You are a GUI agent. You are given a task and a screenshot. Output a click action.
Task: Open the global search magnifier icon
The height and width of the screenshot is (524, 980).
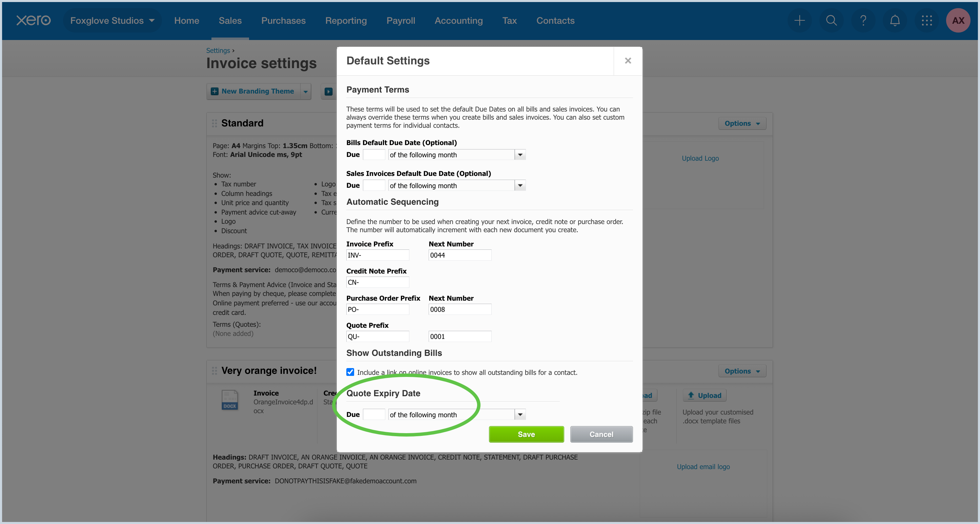[831, 21]
